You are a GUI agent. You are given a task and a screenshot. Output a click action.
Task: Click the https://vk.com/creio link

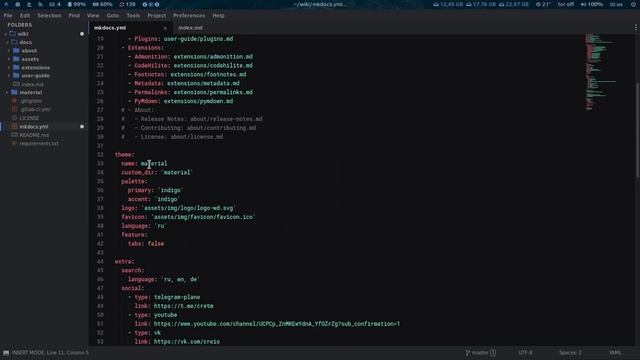(x=187, y=342)
